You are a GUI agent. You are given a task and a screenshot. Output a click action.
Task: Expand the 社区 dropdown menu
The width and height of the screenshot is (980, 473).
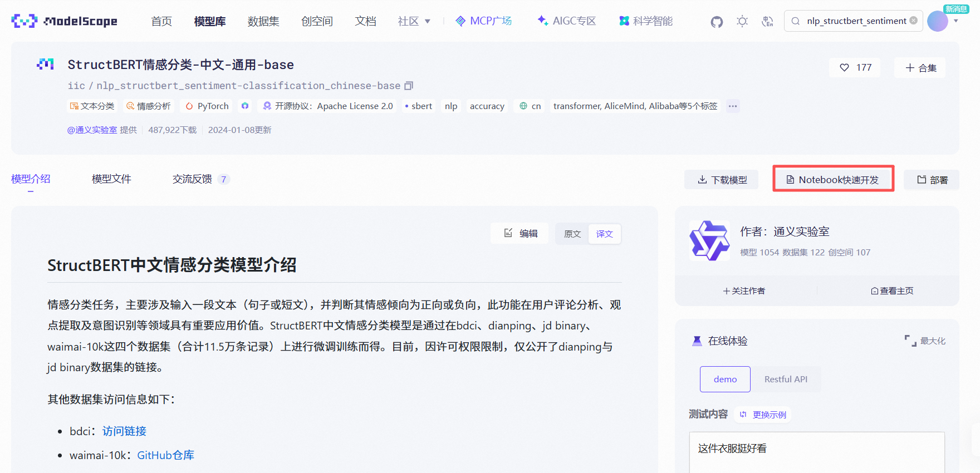[x=414, y=21]
